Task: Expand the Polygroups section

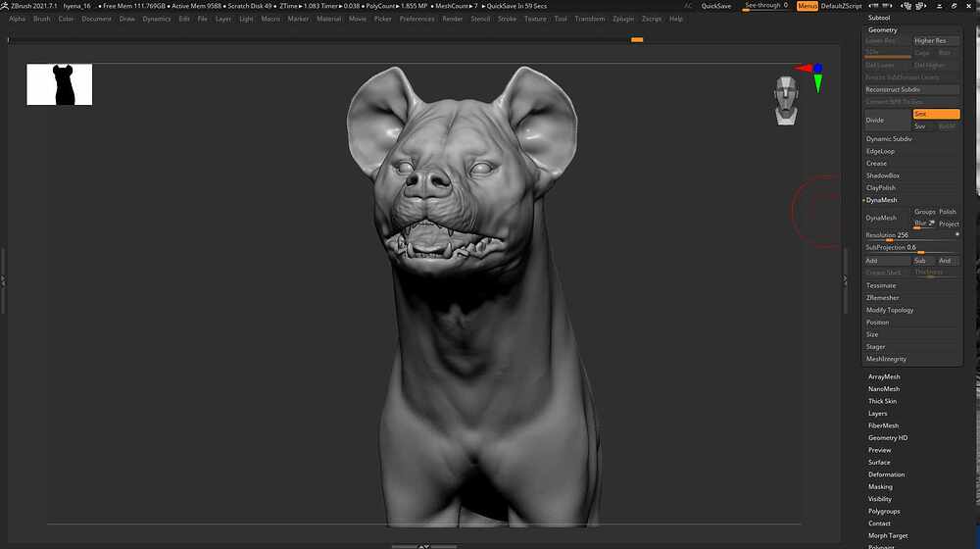Action: [884, 512]
